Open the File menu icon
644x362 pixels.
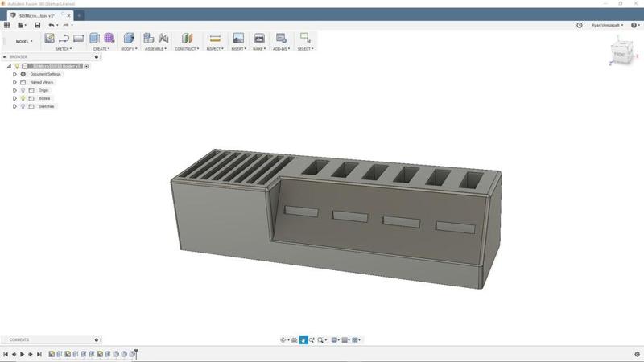[21, 25]
